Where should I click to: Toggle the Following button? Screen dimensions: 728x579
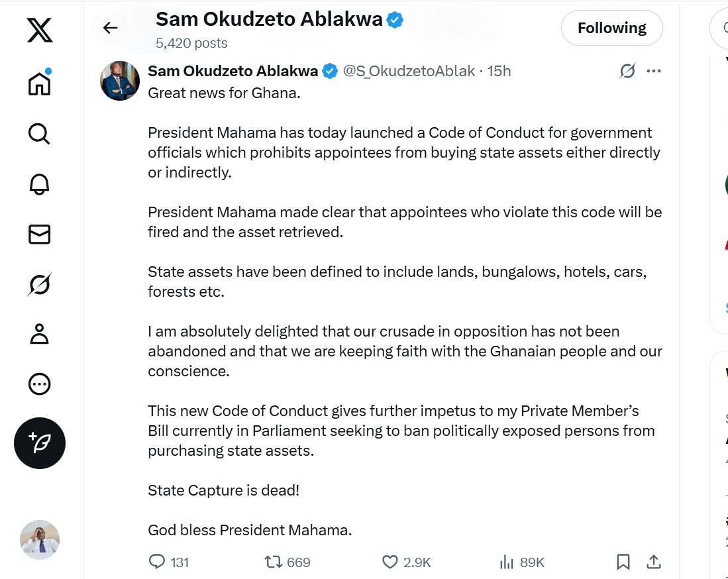(611, 28)
